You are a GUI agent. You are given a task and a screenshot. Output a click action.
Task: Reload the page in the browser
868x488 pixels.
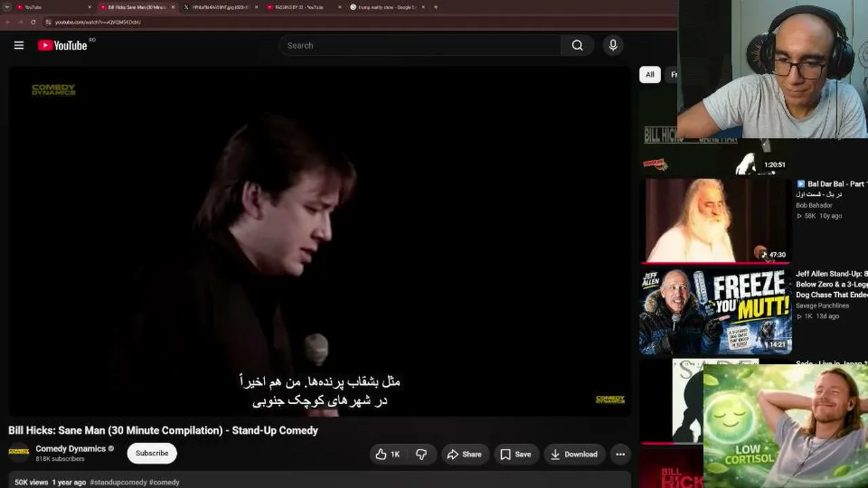pyautogui.click(x=33, y=22)
